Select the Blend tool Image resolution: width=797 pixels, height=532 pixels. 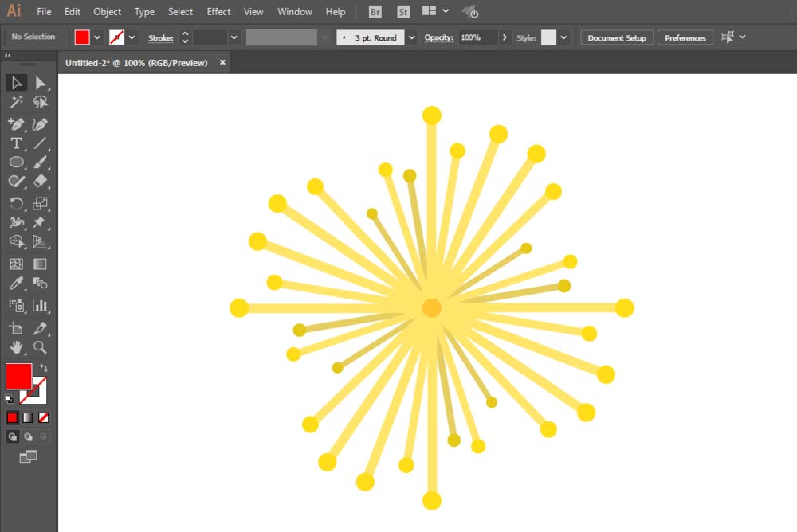(40, 283)
